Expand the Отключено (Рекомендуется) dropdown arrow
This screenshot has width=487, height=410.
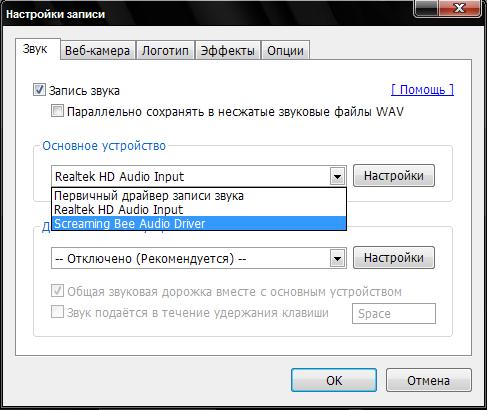click(x=337, y=258)
